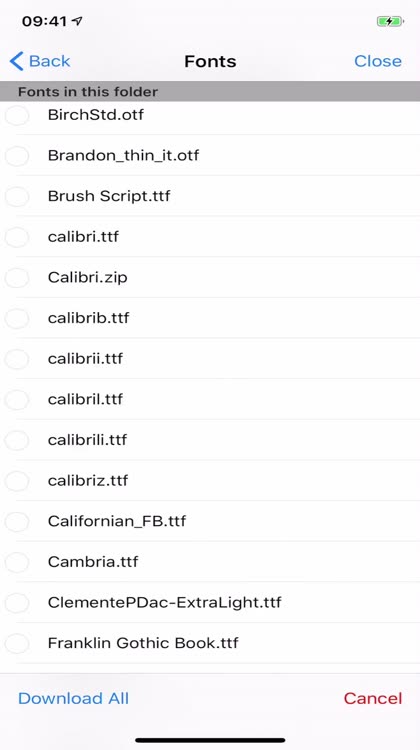
Task: Choose the calibrib.ttf font row
Action: tap(210, 318)
